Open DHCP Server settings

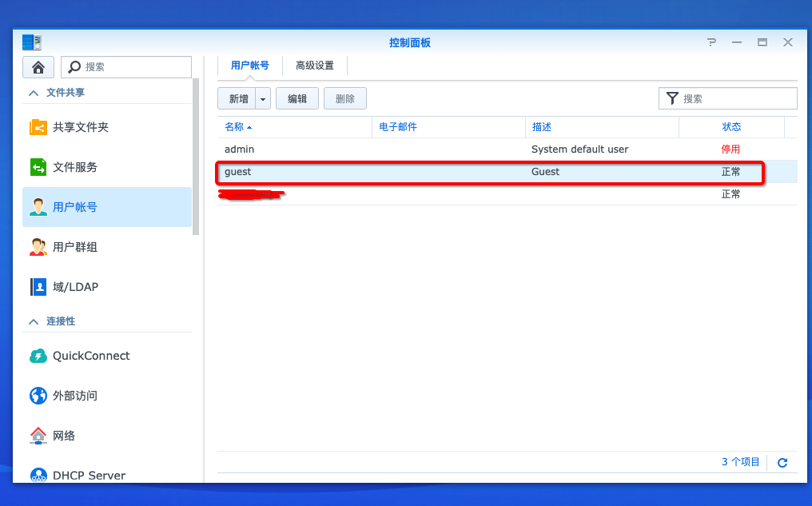click(x=87, y=476)
